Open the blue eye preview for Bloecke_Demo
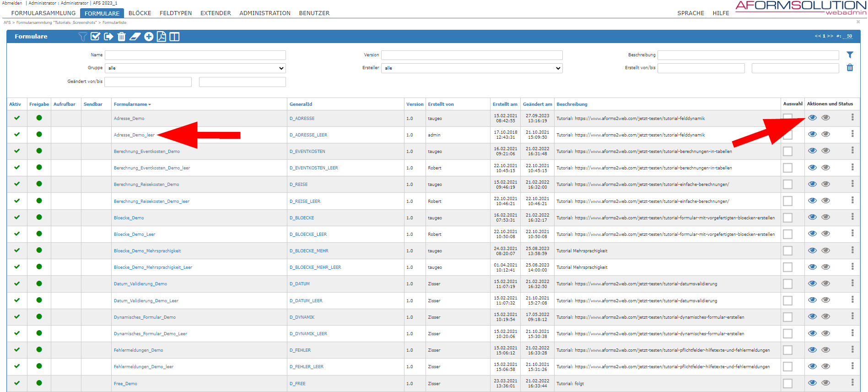The image size is (868, 392). 812,217
